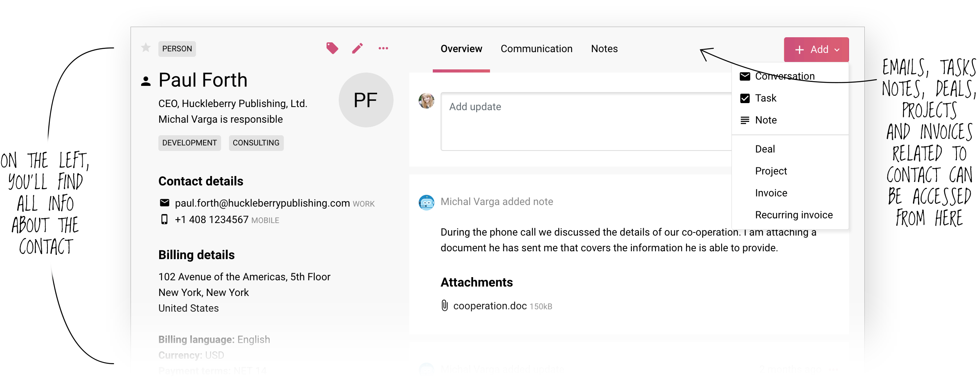Click Michal Varga's robot avatar on the note
This screenshot has width=980, height=392.
coord(426,202)
